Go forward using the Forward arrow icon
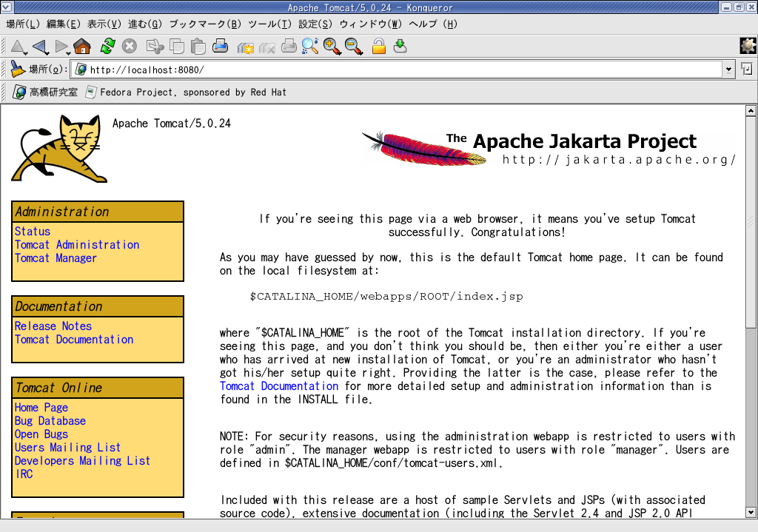Screen dimensions: 758x532 coord(62,47)
